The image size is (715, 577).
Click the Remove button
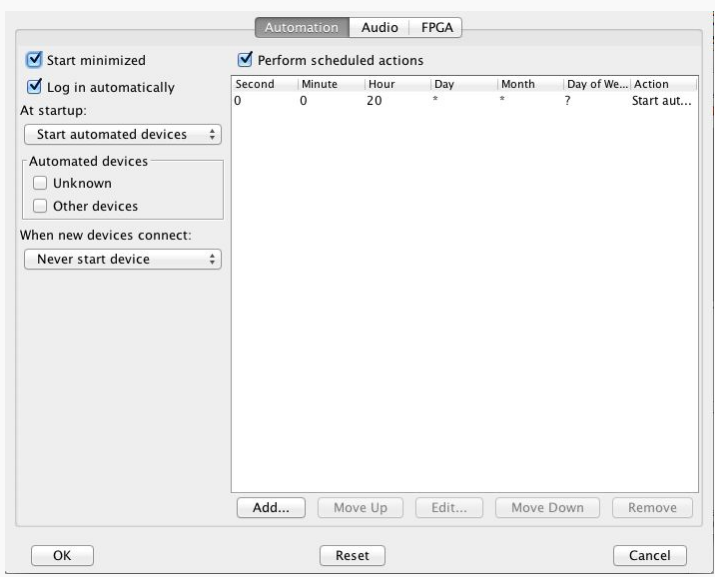651,508
